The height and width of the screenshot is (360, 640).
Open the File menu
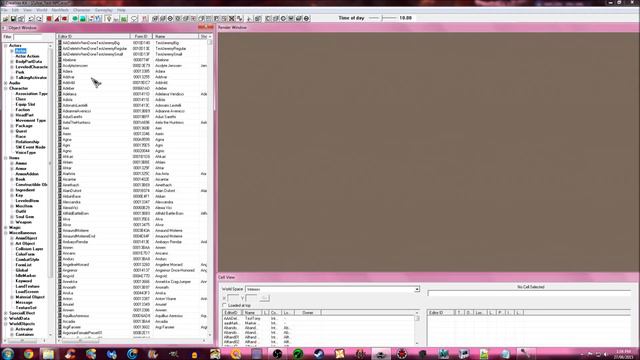[x=4, y=10]
